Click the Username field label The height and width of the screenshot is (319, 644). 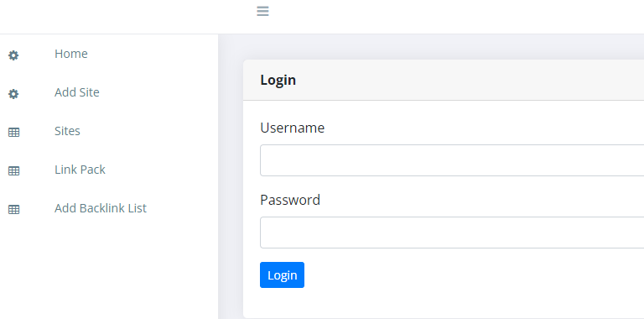293,128
